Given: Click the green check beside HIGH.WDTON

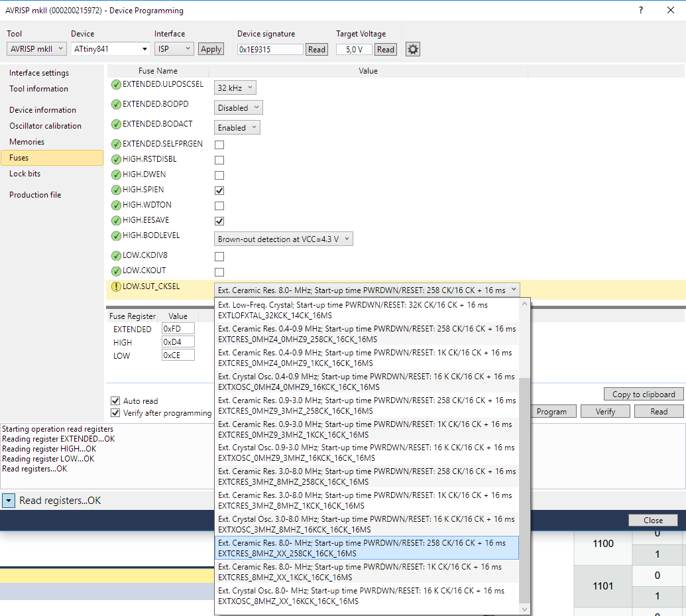Looking at the screenshot, I should click(116, 206).
